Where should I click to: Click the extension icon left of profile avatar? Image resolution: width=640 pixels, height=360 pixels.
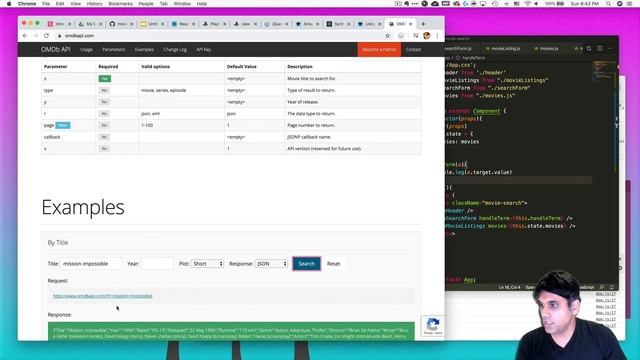pyautogui.click(x=416, y=36)
